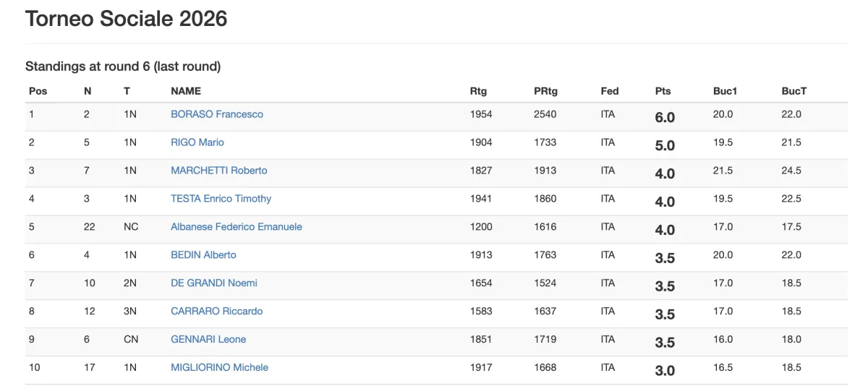
Task: Click BORASO's 6.0 points score
Action: (x=665, y=117)
